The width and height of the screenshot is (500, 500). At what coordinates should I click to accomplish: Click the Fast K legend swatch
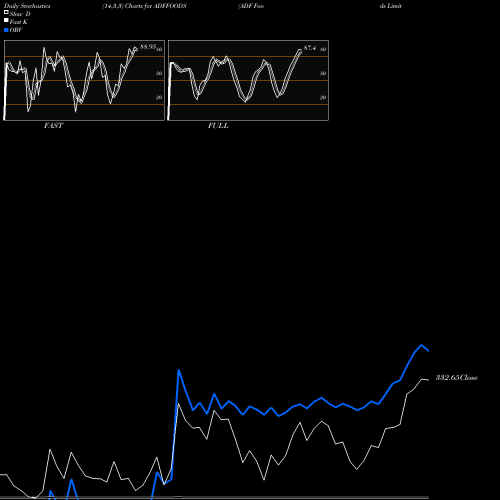click(6, 20)
